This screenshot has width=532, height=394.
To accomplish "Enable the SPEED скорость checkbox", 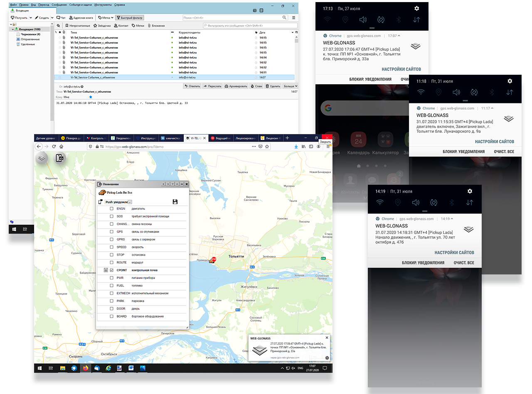I will (111, 247).
